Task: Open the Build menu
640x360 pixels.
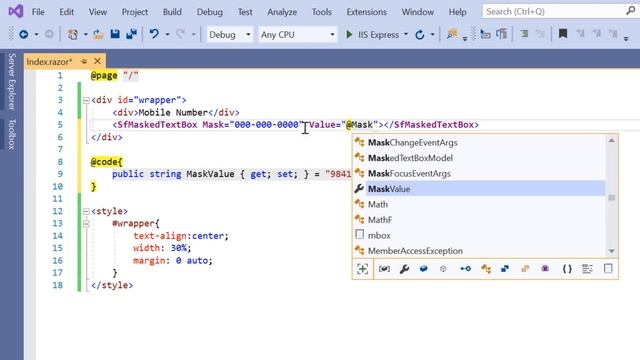Action: 172,12
